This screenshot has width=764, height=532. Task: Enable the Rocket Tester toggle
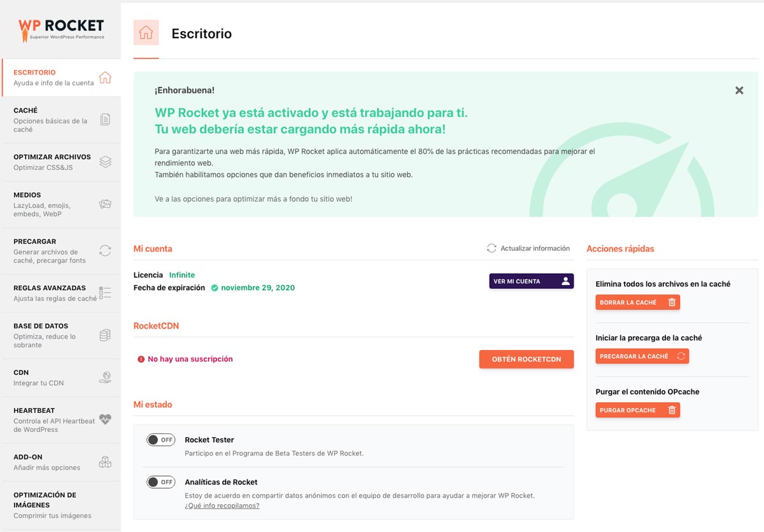coord(160,440)
